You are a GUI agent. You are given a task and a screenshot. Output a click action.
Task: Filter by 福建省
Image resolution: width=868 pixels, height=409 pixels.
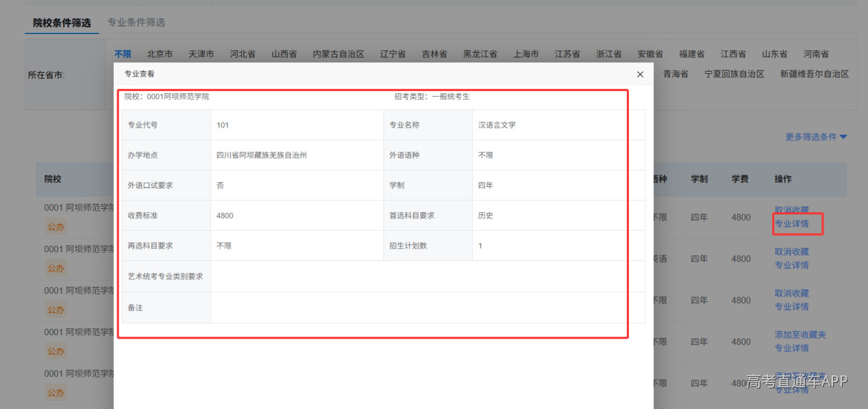(691, 53)
